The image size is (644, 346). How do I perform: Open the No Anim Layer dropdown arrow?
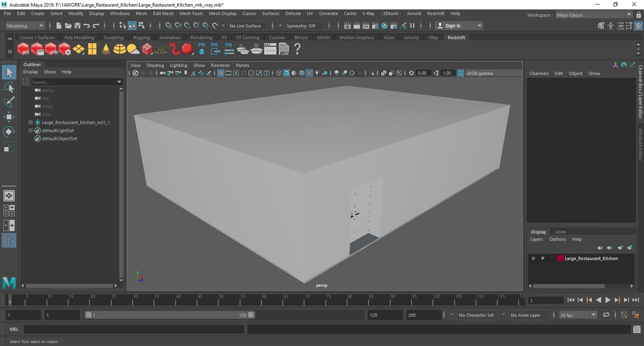(504, 315)
